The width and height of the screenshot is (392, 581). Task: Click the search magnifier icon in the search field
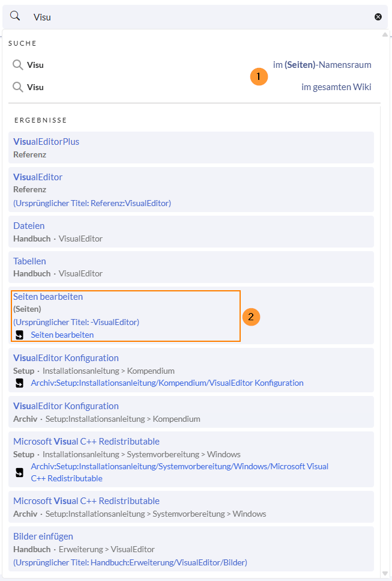(x=15, y=16)
